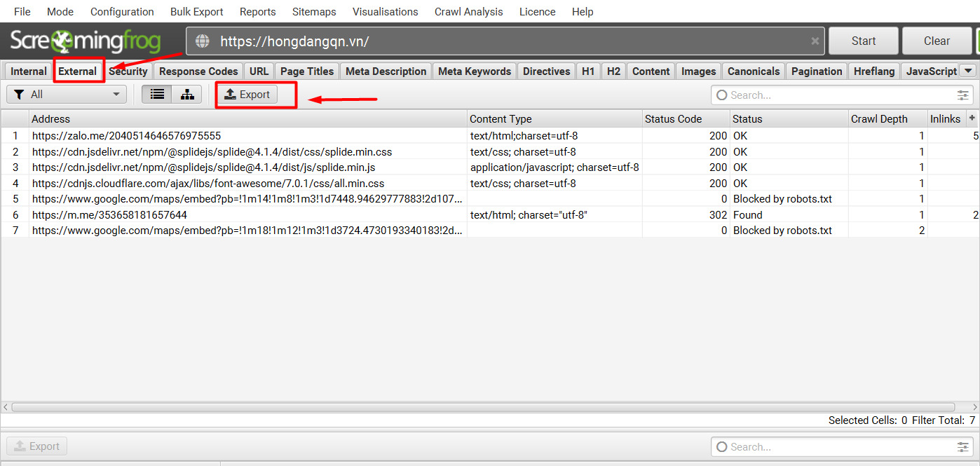Click the 302 status code cell
Viewport: 980px width, 466px height.
[686, 215]
